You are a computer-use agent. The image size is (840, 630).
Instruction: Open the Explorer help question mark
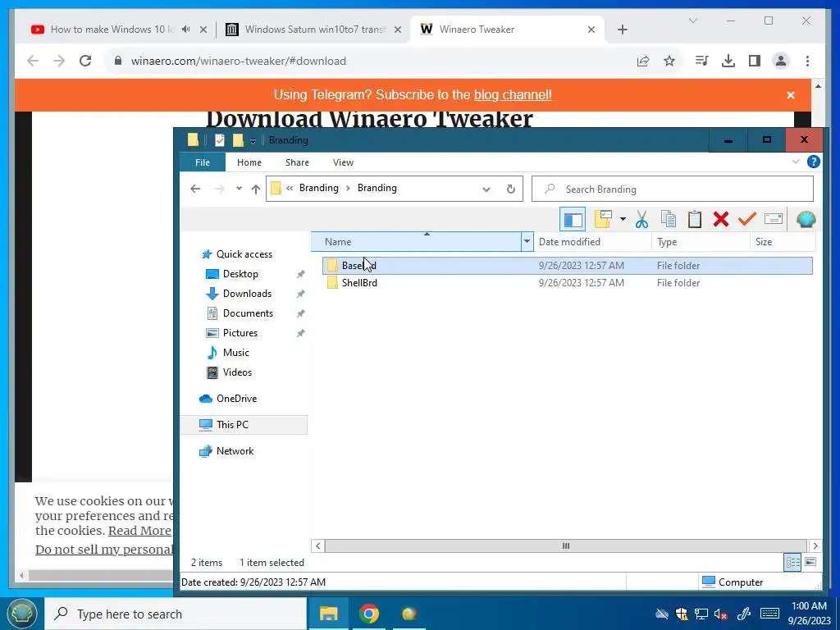813,162
